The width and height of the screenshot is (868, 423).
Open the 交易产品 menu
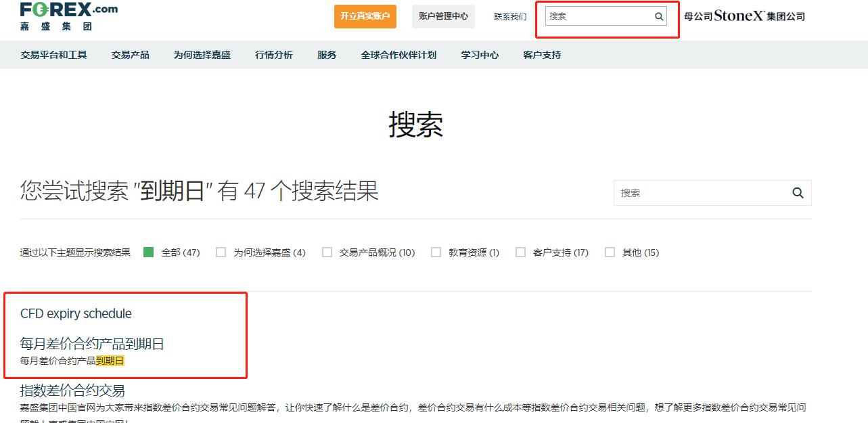click(x=130, y=55)
